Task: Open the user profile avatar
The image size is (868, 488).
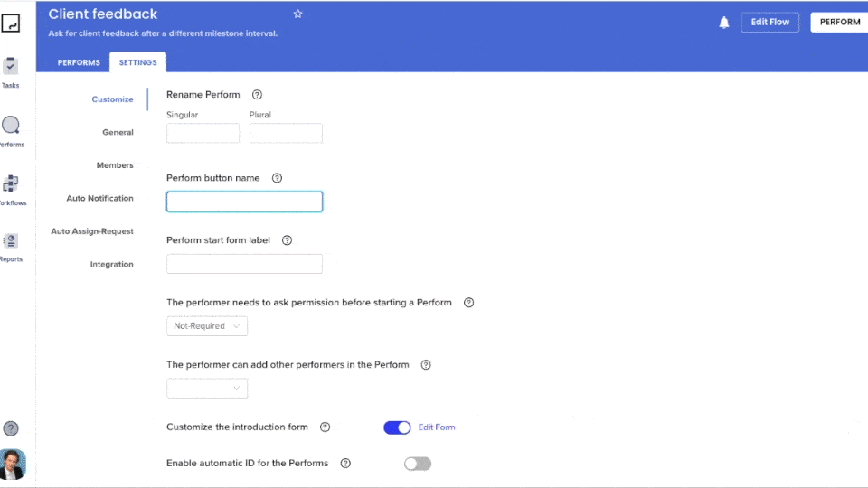Action: click(12, 464)
